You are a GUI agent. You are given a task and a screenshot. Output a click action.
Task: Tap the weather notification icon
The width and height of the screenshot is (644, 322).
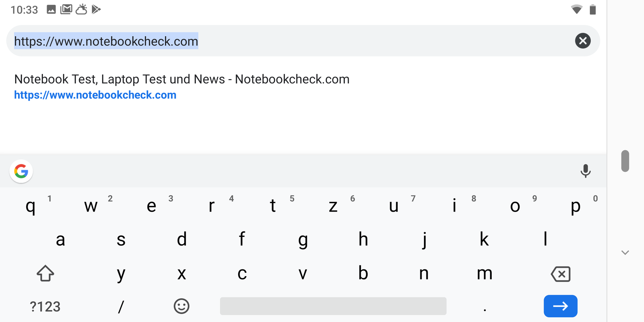(x=81, y=9)
